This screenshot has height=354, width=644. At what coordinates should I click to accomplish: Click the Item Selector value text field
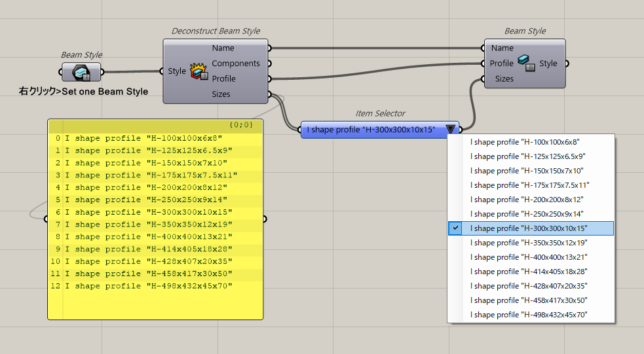coord(370,130)
